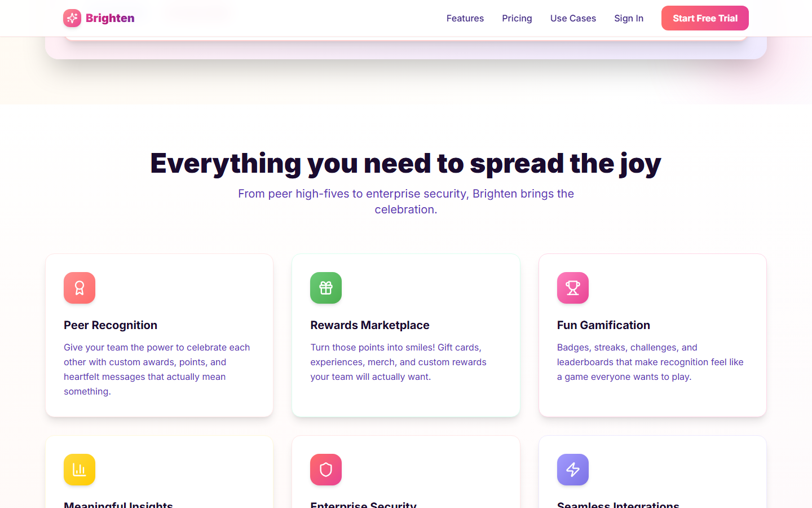This screenshot has width=812, height=508.
Task: Click the Enterprise Security shield icon
Action: point(325,470)
